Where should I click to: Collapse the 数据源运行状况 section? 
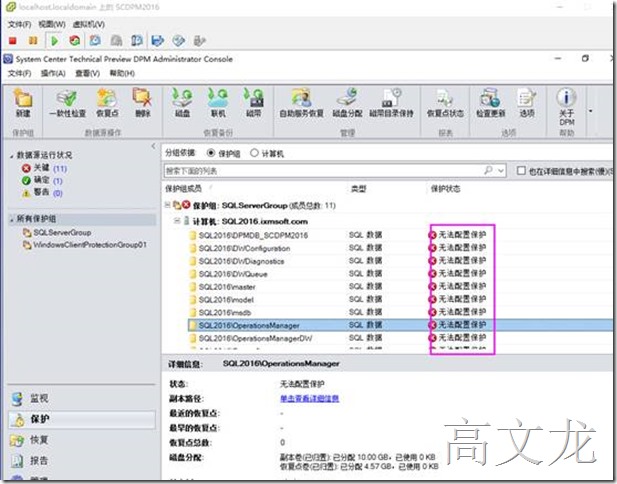[x=12, y=156]
